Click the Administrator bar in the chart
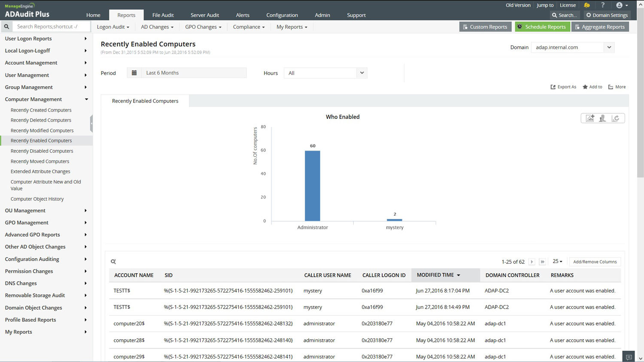 coord(312,185)
